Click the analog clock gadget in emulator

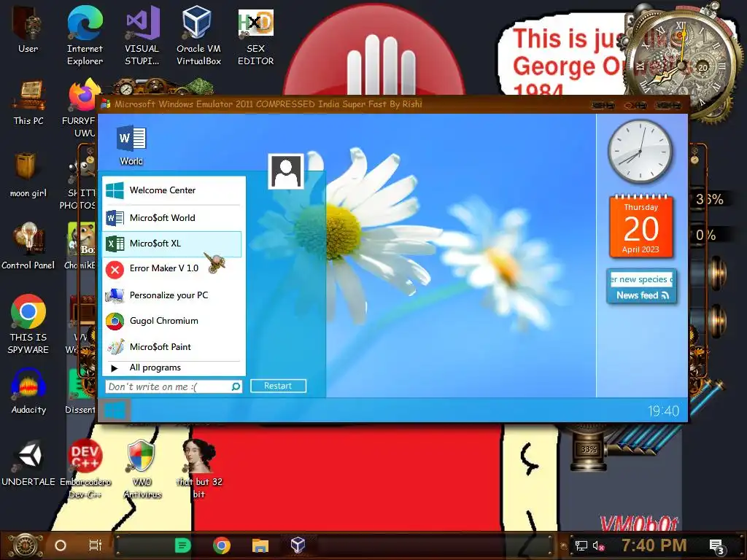[x=640, y=152]
